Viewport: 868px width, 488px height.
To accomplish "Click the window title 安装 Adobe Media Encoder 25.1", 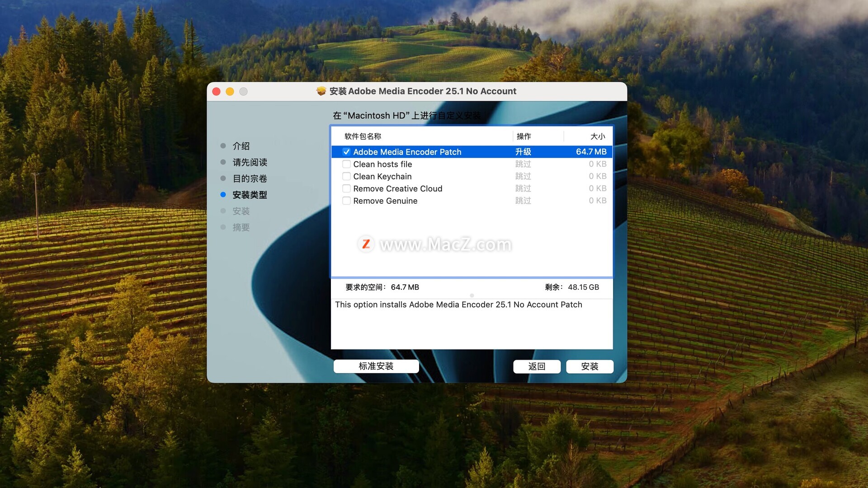I will click(423, 91).
